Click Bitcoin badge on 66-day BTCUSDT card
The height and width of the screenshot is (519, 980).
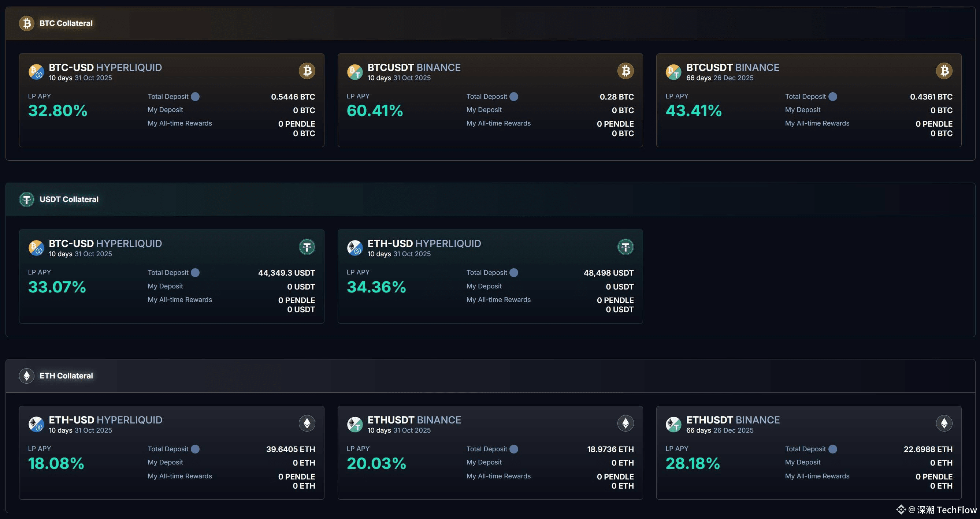click(944, 71)
